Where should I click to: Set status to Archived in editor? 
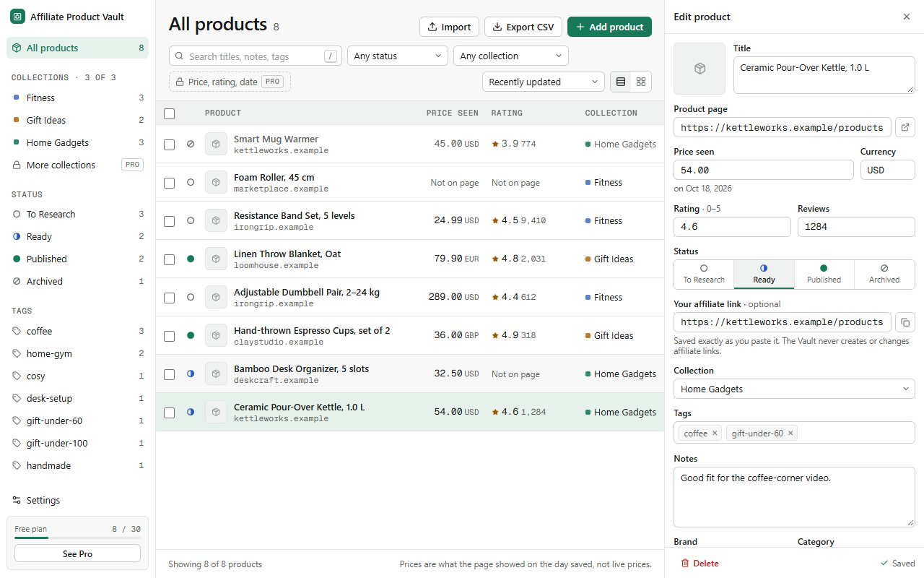884,275
